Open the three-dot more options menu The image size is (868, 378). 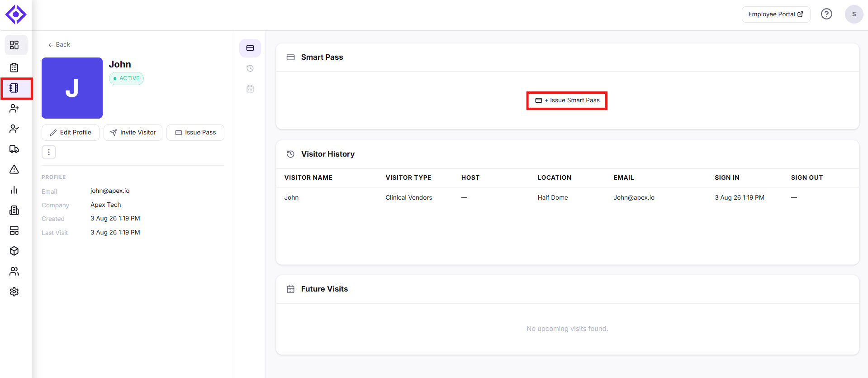pyautogui.click(x=49, y=152)
